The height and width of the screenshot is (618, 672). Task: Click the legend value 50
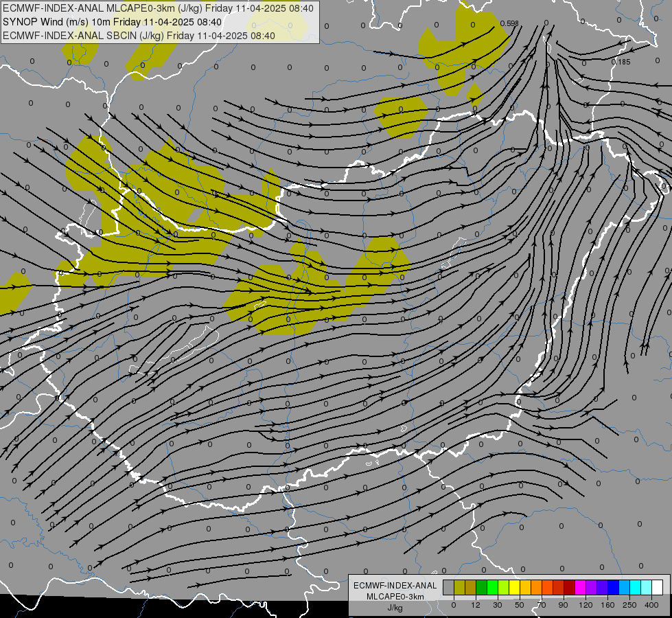(520, 605)
